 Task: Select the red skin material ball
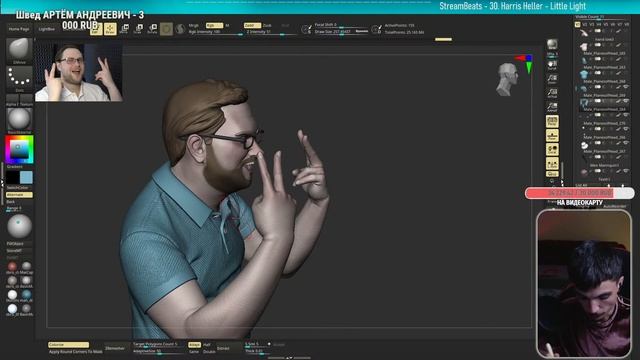point(12,266)
